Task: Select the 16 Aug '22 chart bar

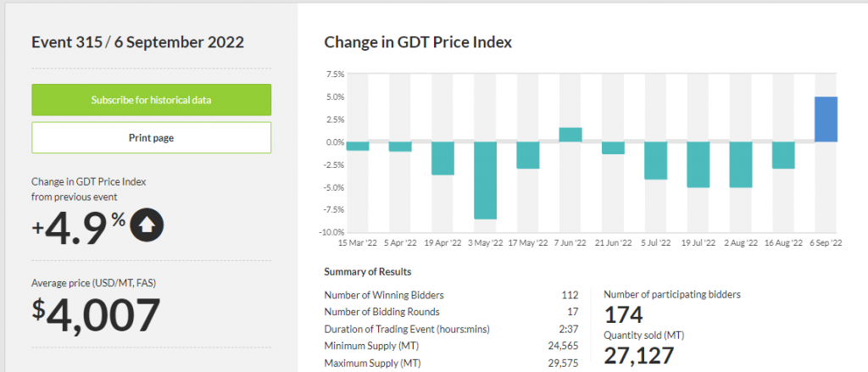Action: coord(783,155)
